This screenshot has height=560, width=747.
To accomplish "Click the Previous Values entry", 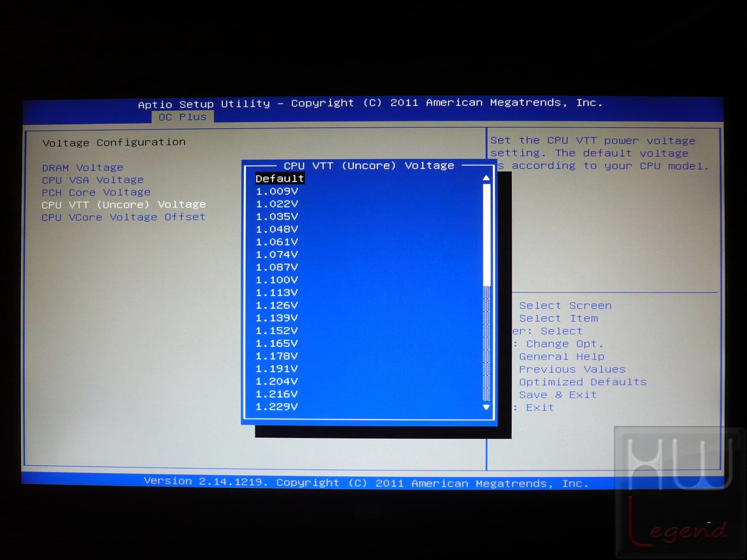I will point(572,370).
